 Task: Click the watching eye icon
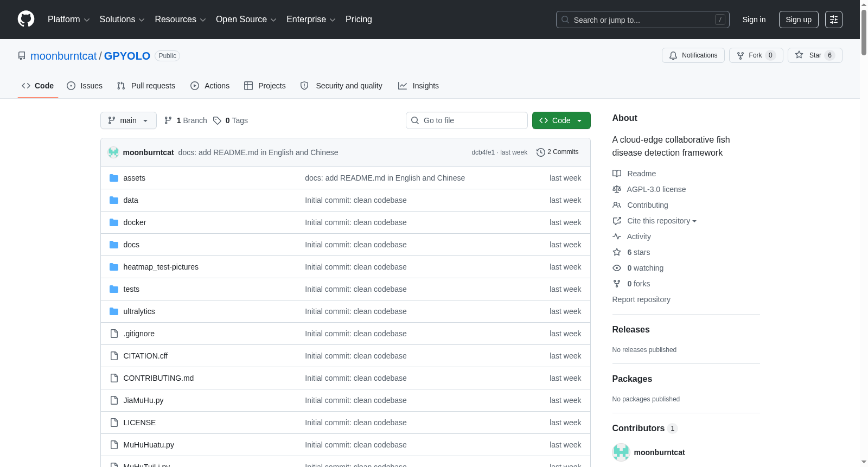pyautogui.click(x=617, y=268)
